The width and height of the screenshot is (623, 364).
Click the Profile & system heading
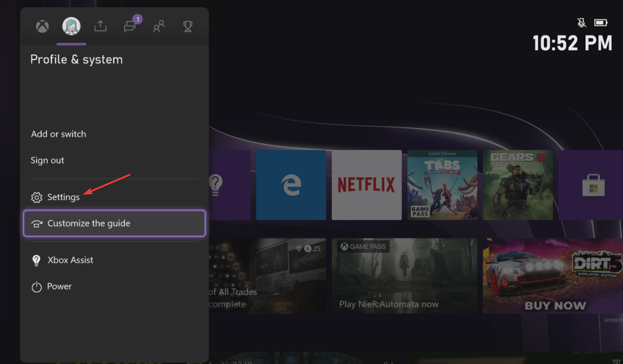point(77,59)
